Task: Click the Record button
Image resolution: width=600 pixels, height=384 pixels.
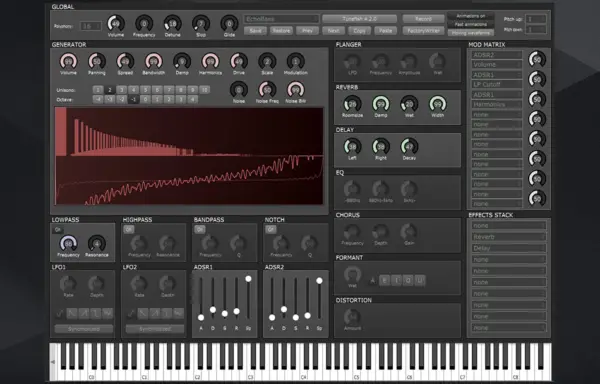Action: pyautogui.click(x=423, y=19)
